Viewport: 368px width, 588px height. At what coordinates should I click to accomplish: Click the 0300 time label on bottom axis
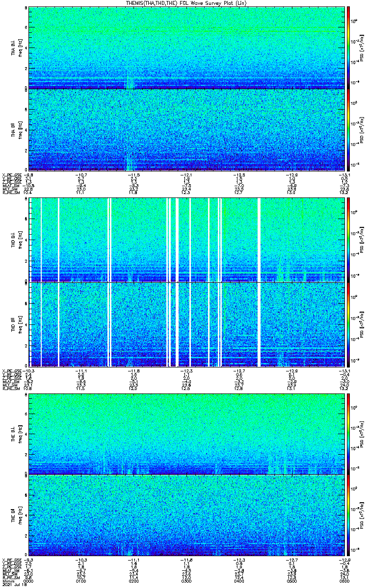point(186,581)
